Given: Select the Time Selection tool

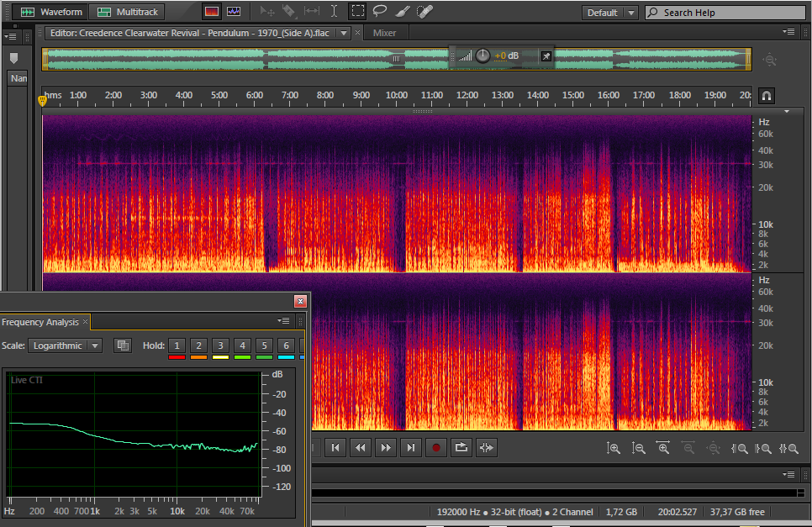Looking at the screenshot, I should tap(334, 12).
